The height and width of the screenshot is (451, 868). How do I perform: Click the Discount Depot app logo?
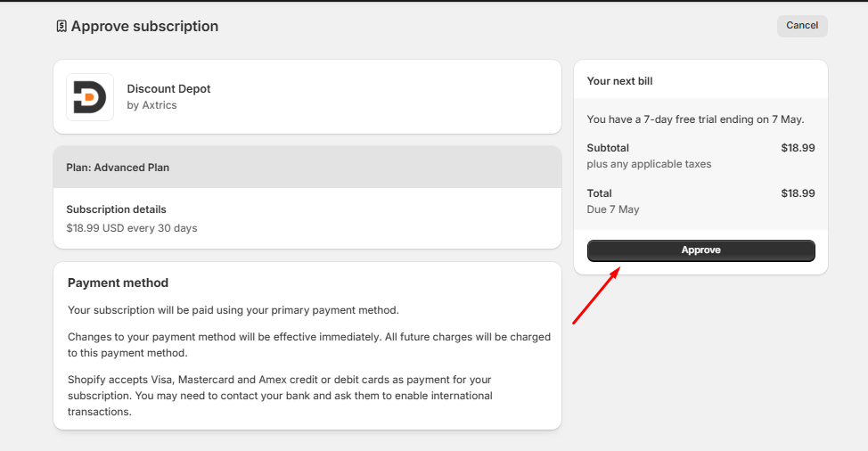pos(90,97)
